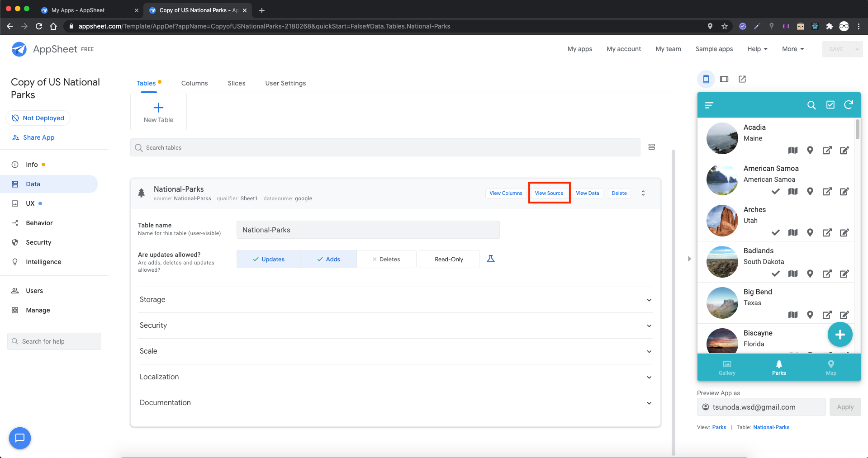Add a New Table with plus icon
Image resolution: width=868 pixels, height=458 pixels.
158,112
